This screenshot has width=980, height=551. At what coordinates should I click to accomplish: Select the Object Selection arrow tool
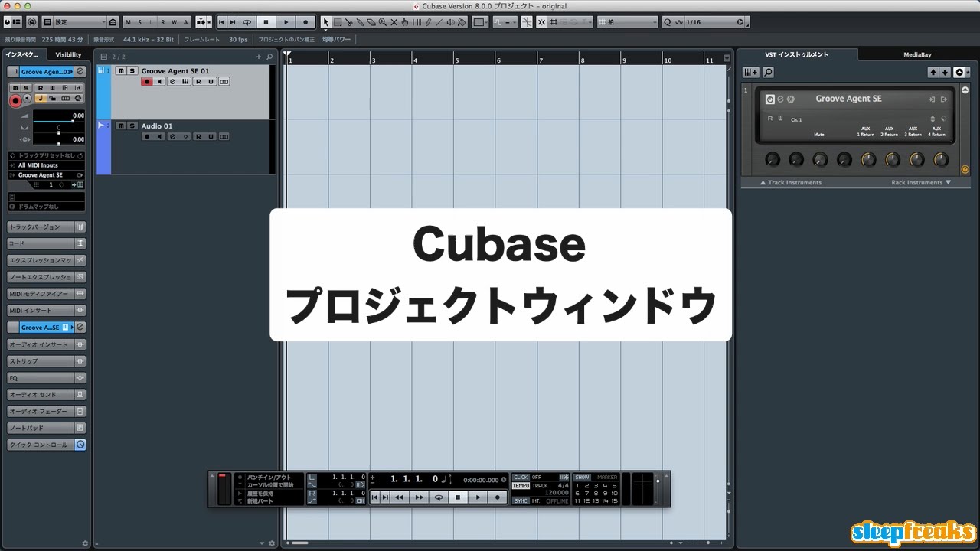tap(325, 22)
